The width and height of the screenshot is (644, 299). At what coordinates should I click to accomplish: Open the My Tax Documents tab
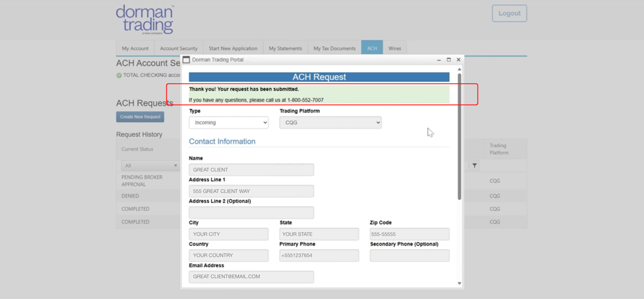(335, 48)
